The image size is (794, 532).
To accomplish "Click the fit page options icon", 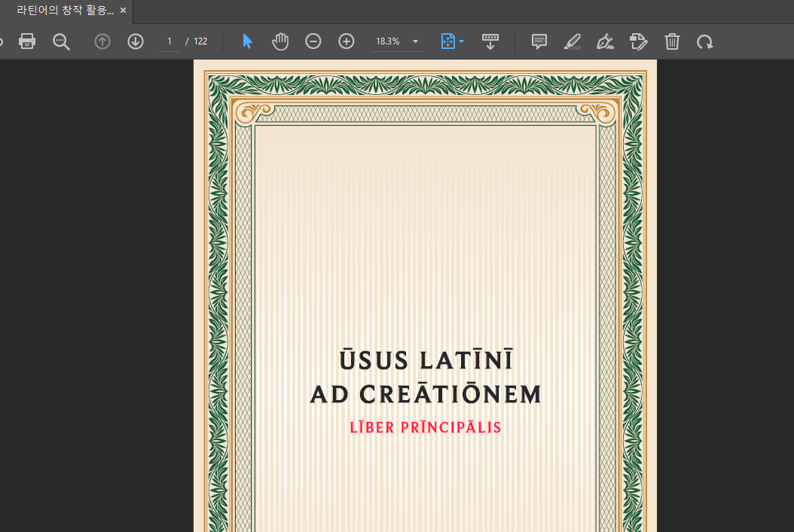I will coord(447,41).
